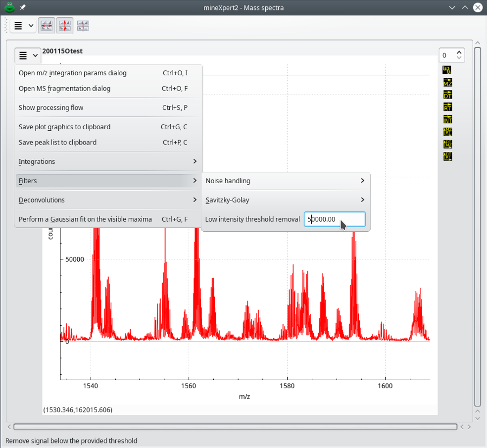Image resolution: width=487 pixels, height=448 pixels.
Task: Open the top toolbar hamburger menu dropdown
Action: 23,26
